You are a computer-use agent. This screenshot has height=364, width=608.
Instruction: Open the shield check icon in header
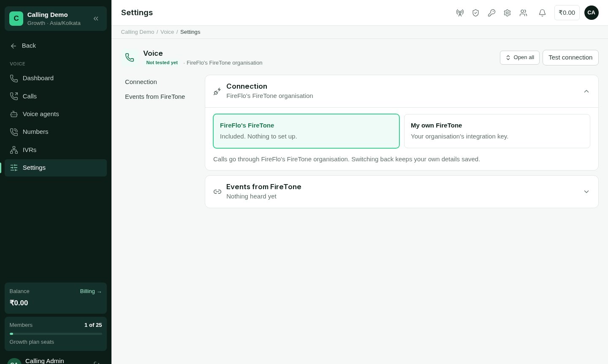tap(475, 13)
